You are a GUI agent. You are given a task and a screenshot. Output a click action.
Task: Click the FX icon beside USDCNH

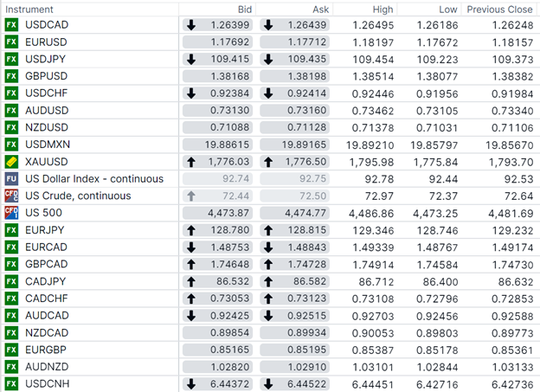coord(11,383)
